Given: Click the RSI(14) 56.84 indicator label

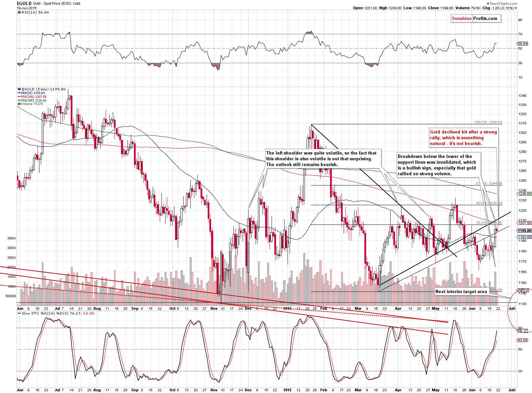Looking at the screenshot, I should pos(33,13).
